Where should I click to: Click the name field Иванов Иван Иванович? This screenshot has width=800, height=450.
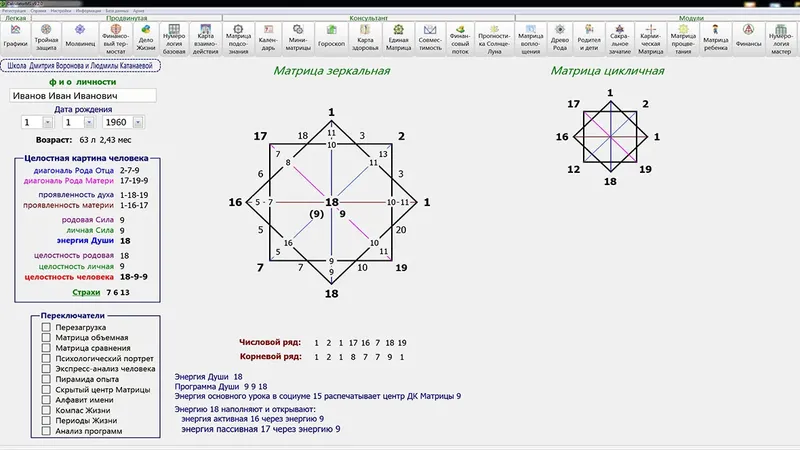coord(83,96)
